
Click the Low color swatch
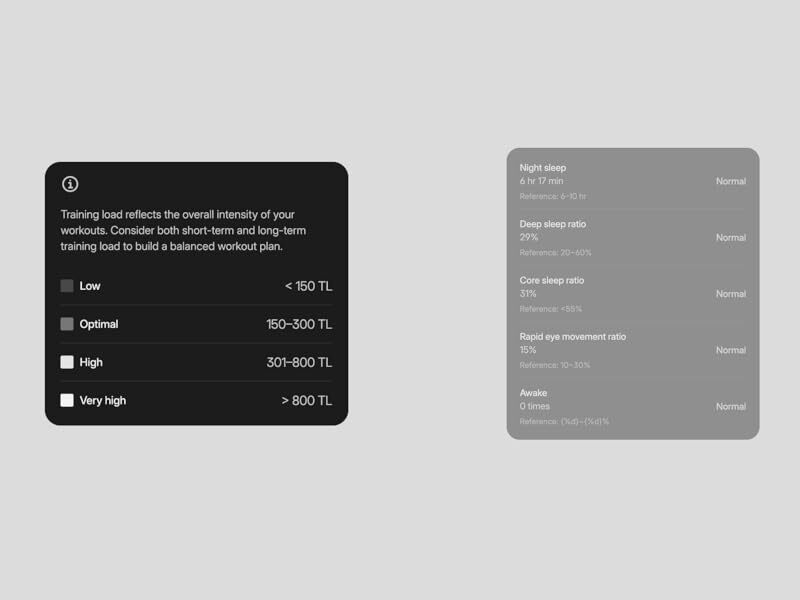[x=67, y=286]
